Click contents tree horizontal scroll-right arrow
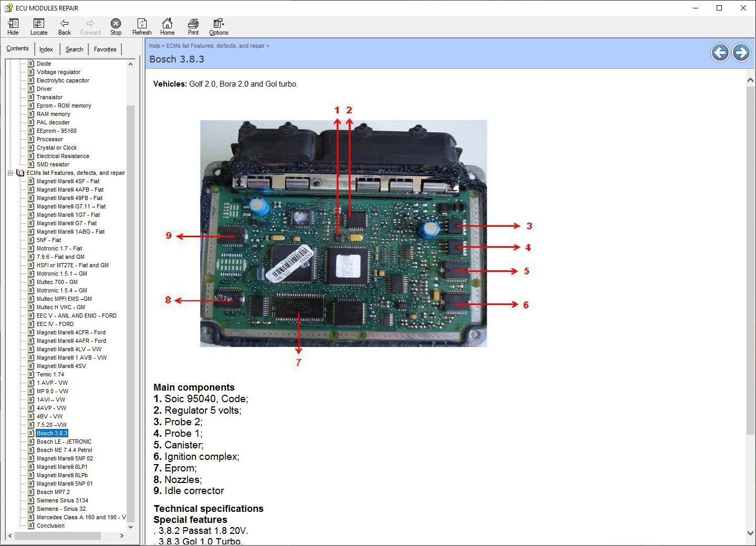756x546 pixels. 122,536
